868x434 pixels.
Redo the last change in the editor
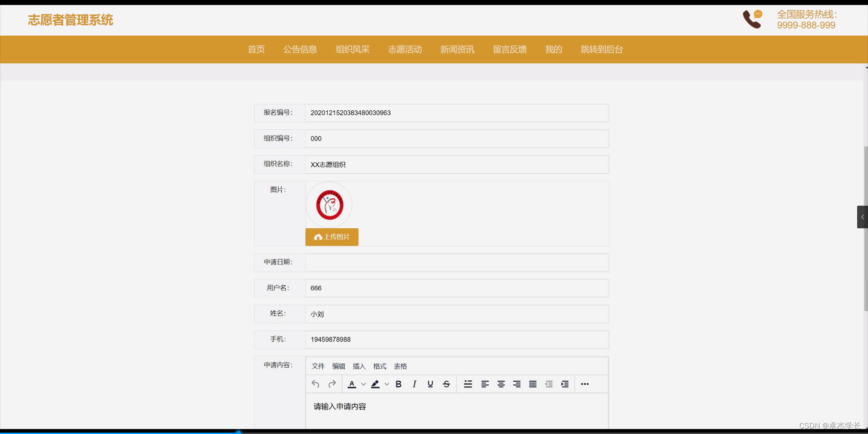pos(332,384)
